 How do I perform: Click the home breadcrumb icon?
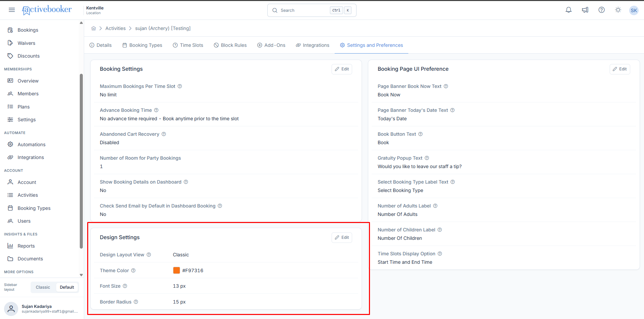pyautogui.click(x=94, y=28)
